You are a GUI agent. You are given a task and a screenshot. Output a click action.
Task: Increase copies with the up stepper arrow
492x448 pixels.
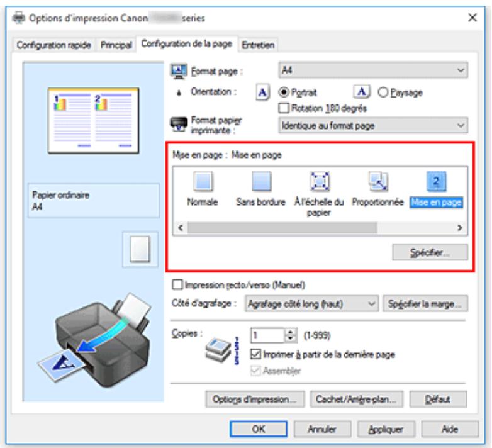coord(291,332)
